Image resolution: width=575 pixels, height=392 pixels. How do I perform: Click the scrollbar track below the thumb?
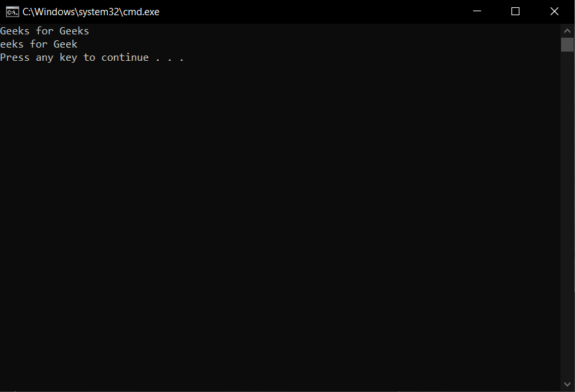pos(567,214)
